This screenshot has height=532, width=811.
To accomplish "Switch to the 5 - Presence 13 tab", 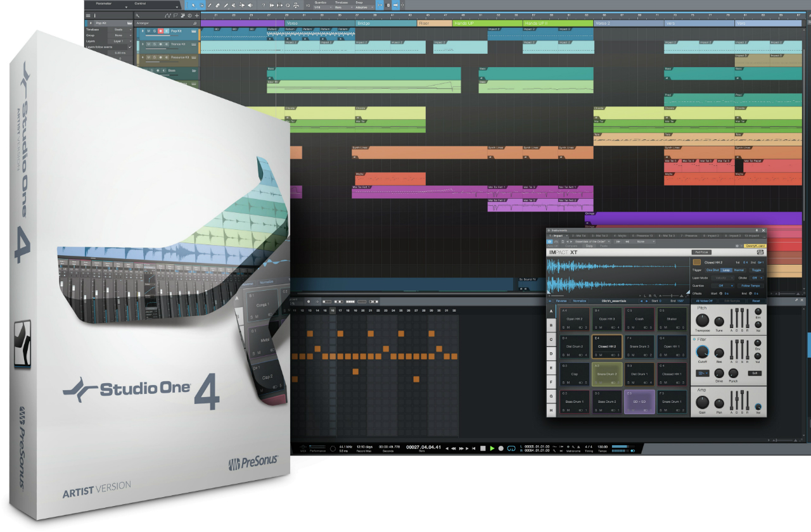I will [x=642, y=236].
